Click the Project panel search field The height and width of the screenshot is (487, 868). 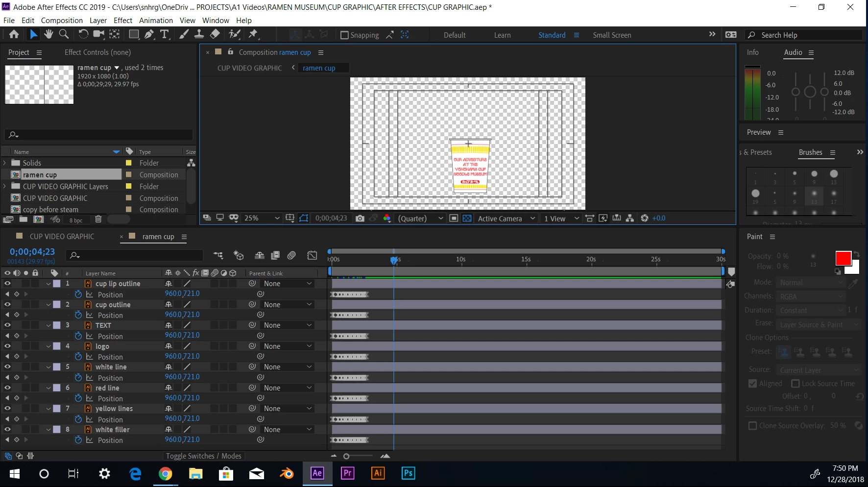point(99,134)
